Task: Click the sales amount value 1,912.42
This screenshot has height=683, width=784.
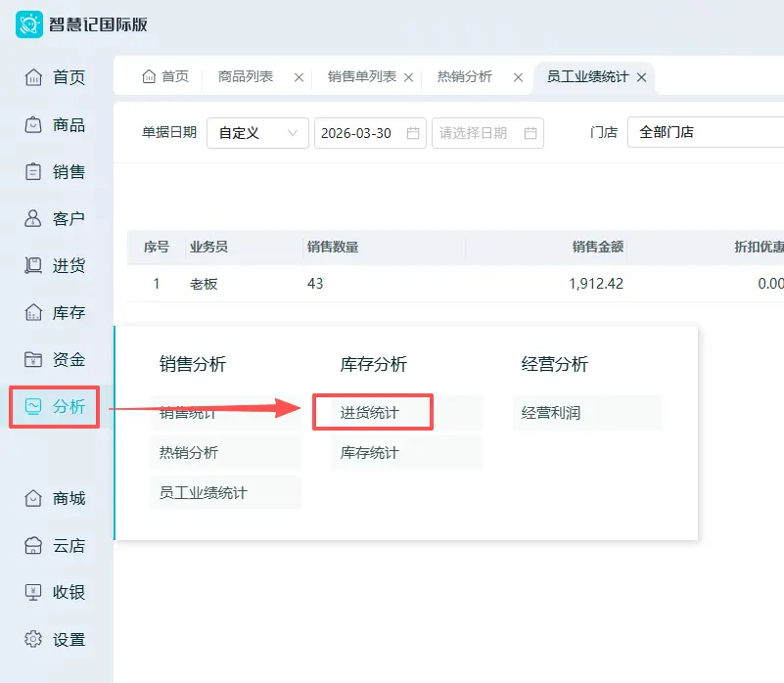Action: [x=596, y=284]
